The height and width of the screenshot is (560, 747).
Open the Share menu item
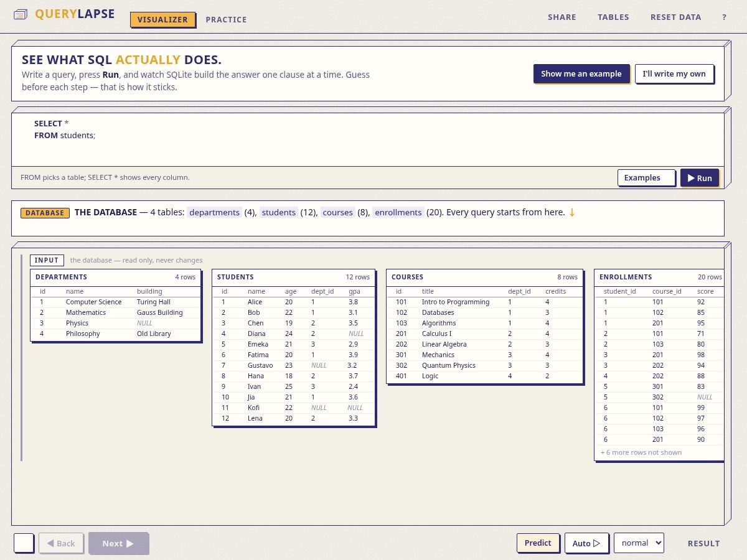point(562,17)
